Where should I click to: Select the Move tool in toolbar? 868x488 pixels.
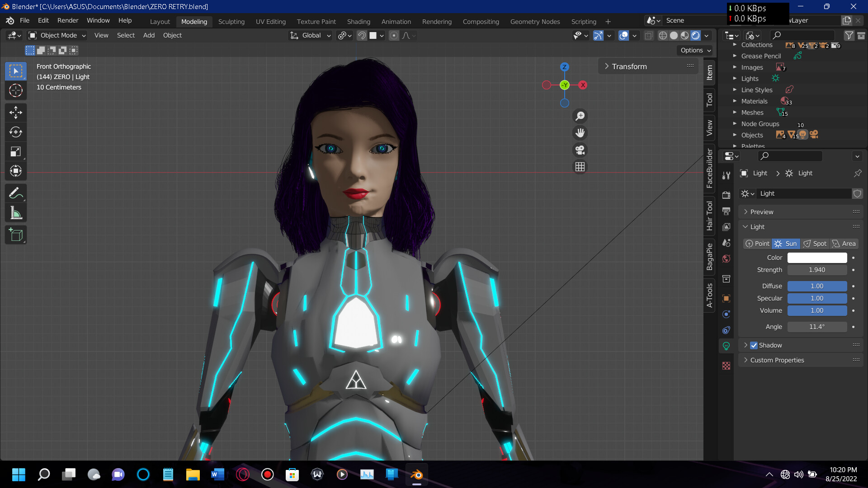16,112
